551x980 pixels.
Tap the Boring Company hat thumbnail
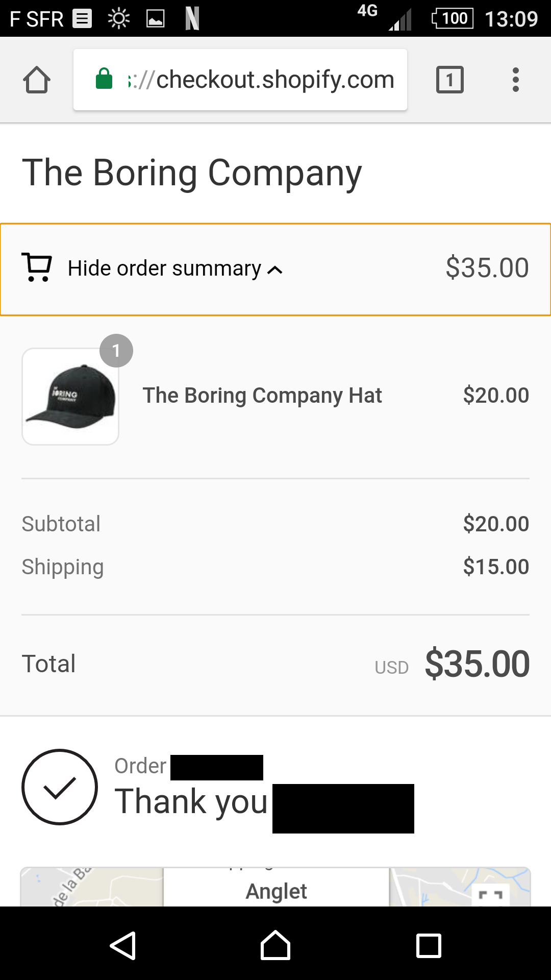(70, 397)
